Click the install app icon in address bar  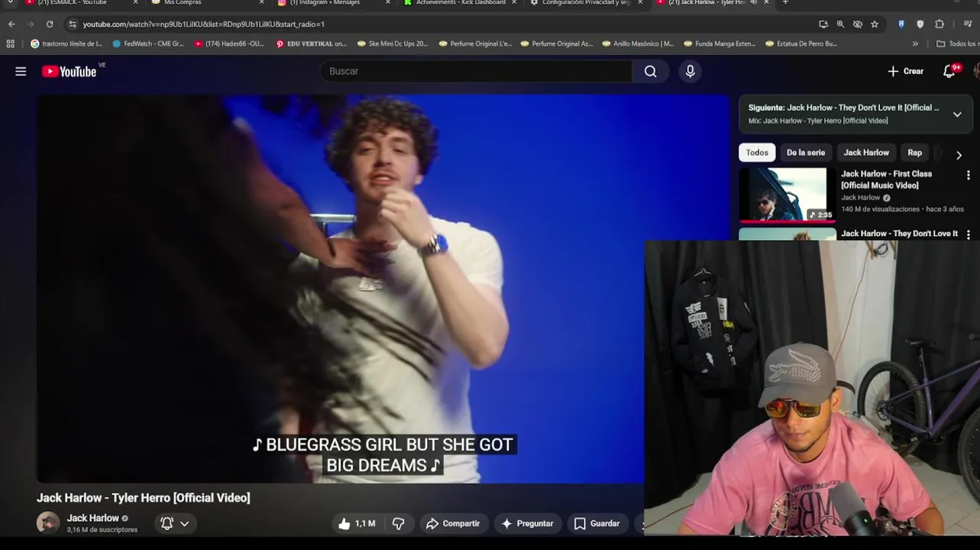coord(823,24)
